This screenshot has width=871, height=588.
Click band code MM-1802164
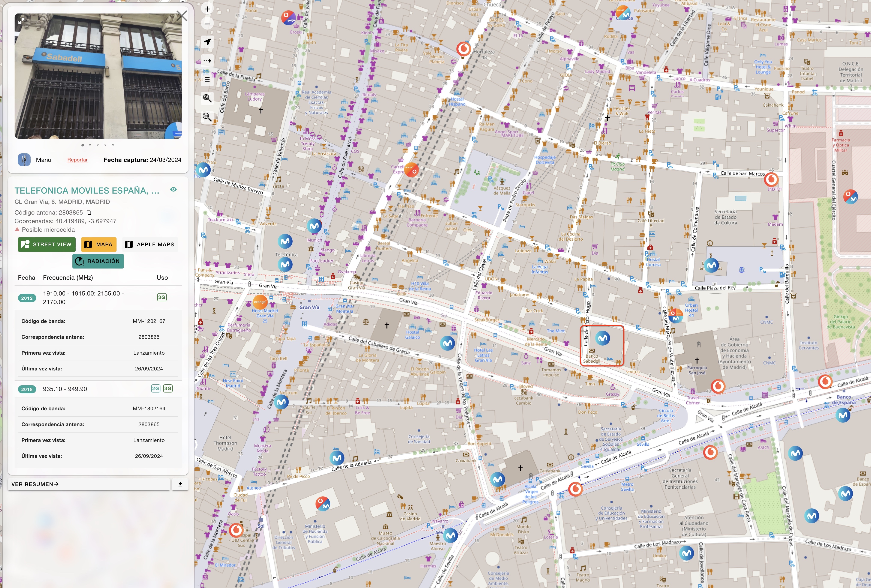(149, 408)
